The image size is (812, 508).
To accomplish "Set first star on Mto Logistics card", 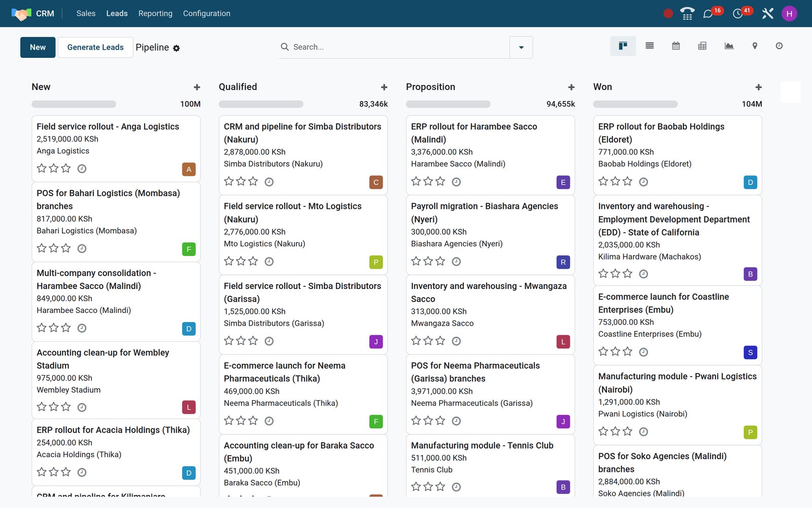I will [x=229, y=261].
